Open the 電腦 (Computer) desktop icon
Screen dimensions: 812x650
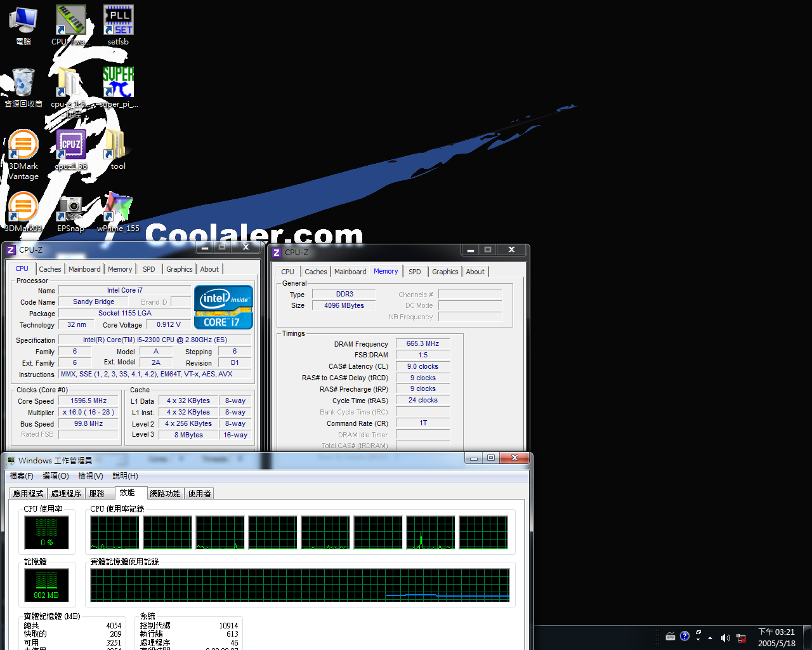[x=23, y=25]
